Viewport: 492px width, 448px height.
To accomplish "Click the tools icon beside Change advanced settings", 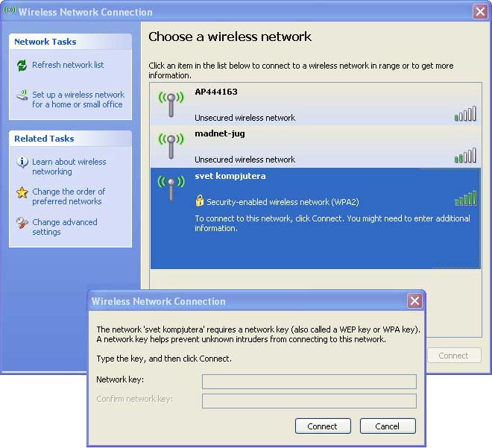I will pyautogui.click(x=22, y=223).
